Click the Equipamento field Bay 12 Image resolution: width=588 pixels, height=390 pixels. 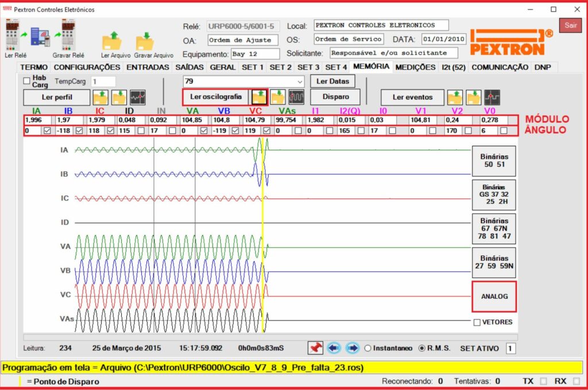(255, 54)
